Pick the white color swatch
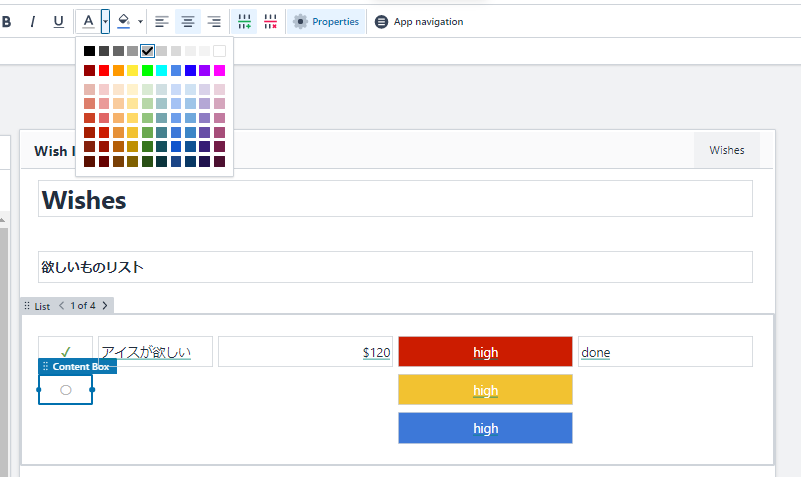 [x=219, y=51]
